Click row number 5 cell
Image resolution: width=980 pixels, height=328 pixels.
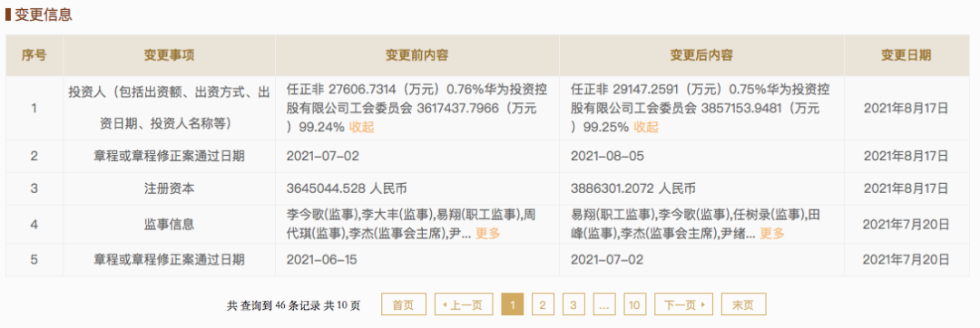coord(34,259)
